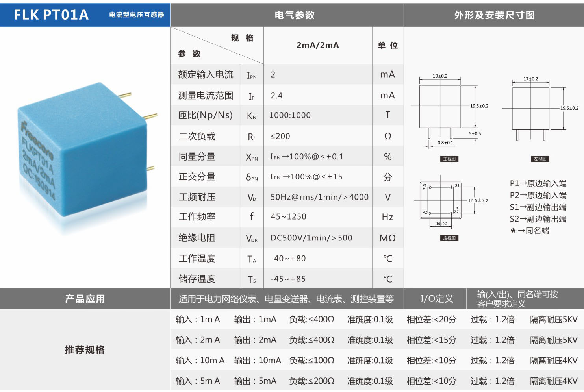Click the S2→副边输出端 legend entry
The width and height of the screenshot is (584, 392).
coord(538,219)
